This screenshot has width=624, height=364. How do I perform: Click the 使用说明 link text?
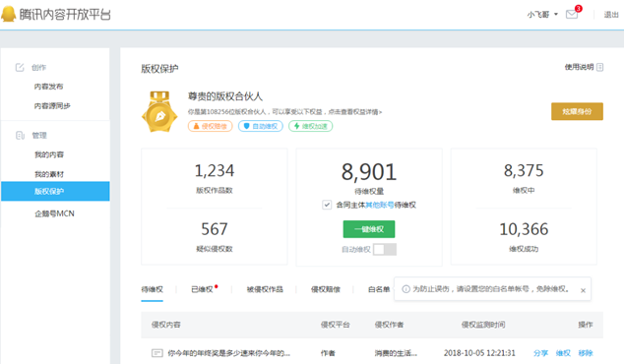coord(579,67)
